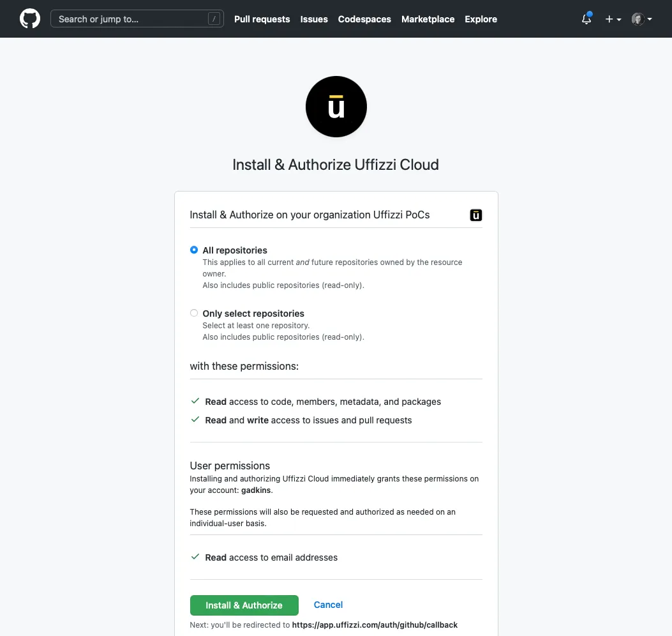
Task: Choose Only select repositories radio option
Action: pyautogui.click(x=194, y=314)
